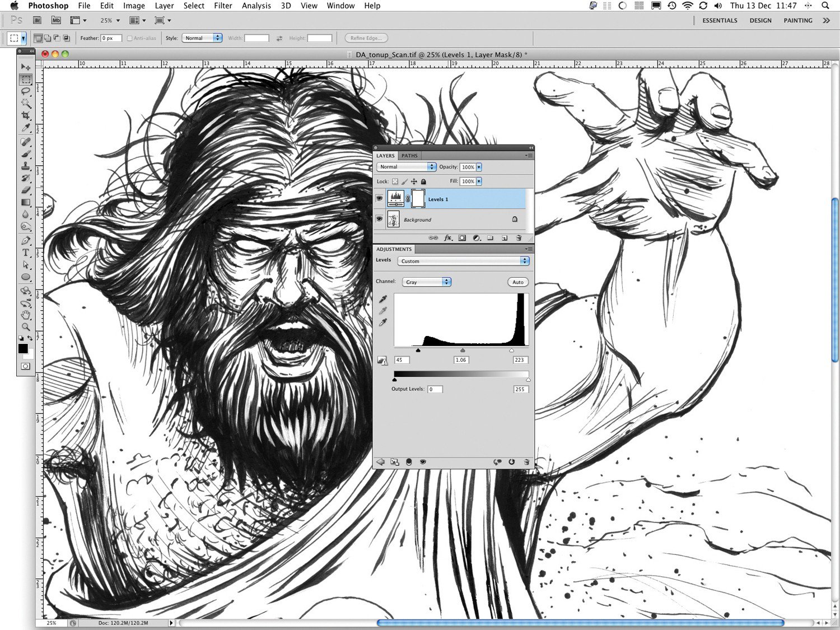This screenshot has width=840, height=630.
Task: Add layer style with the fx icon
Action: pos(448,238)
